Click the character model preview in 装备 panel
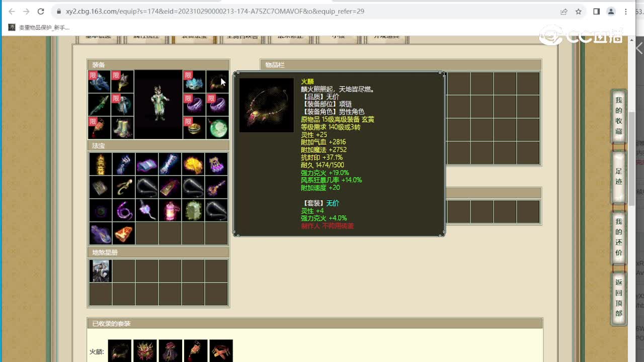 click(158, 105)
